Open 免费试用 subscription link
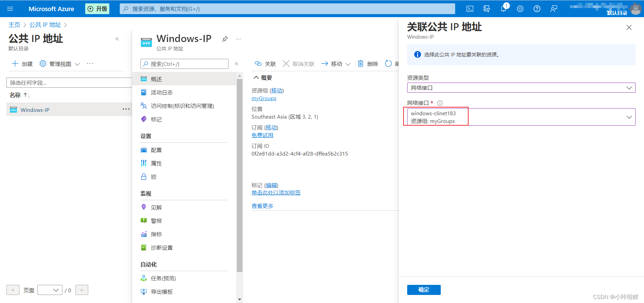This screenshot has width=644, height=303. click(262, 135)
